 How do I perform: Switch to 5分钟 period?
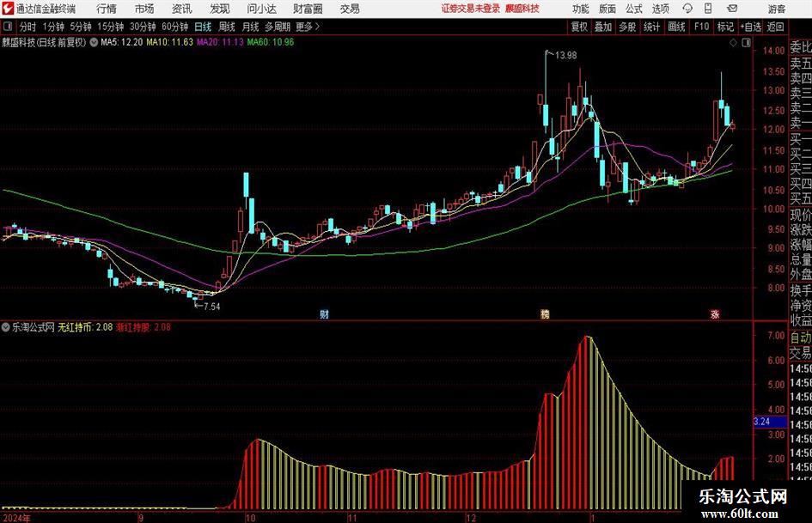point(80,27)
